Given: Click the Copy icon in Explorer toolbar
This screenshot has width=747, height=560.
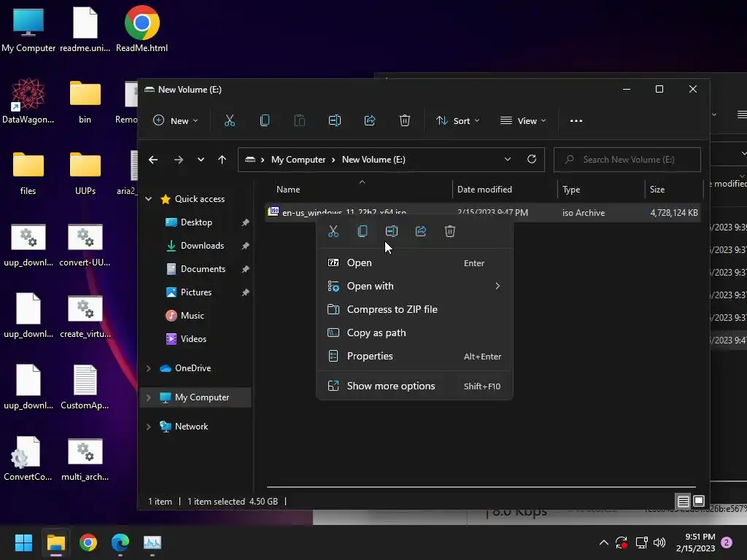Looking at the screenshot, I should tap(265, 120).
